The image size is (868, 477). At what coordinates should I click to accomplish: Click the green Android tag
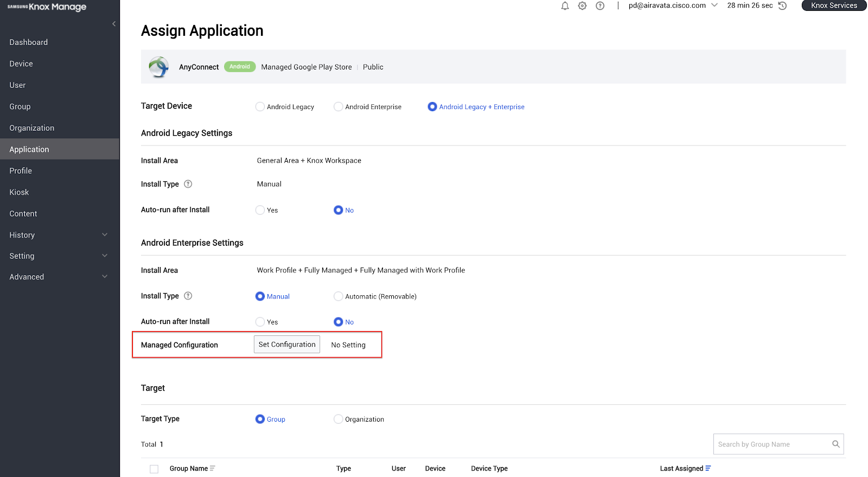pos(240,67)
